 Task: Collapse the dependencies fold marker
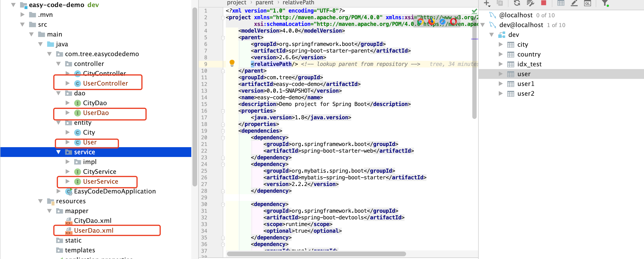click(x=223, y=131)
